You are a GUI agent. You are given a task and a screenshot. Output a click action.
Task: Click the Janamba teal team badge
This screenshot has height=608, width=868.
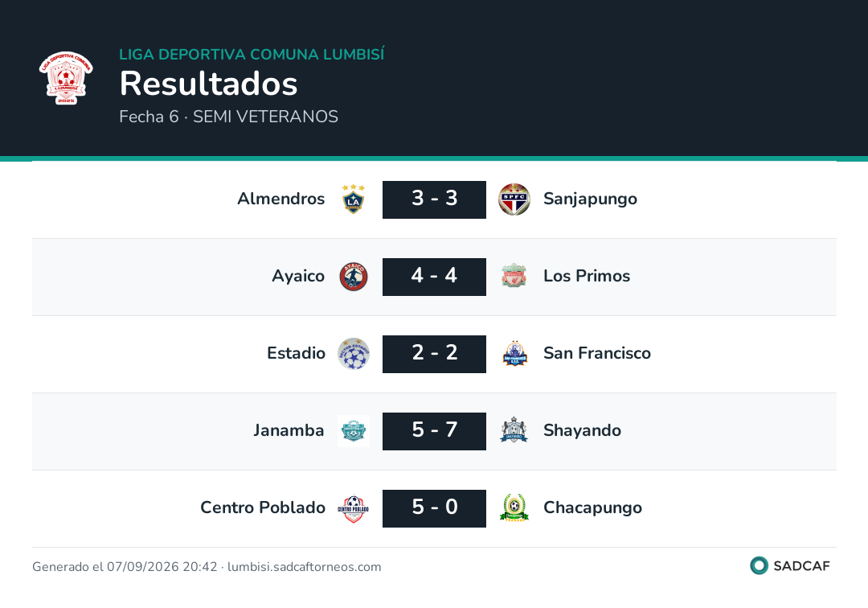(x=353, y=431)
